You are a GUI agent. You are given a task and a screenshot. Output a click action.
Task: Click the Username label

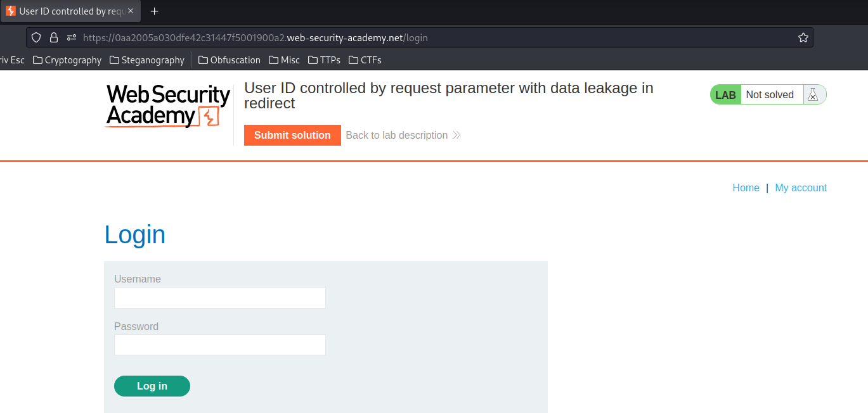[x=138, y=279]
